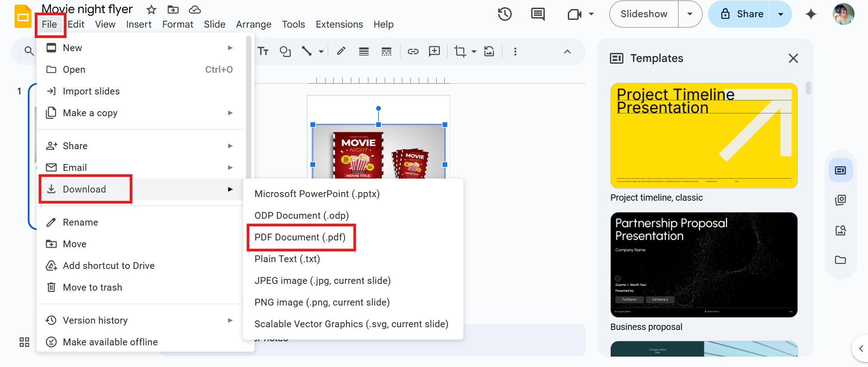Open the Crop tool dropdown arrow
The height and width of the screenshot is (367, 868).
point(474,52)
